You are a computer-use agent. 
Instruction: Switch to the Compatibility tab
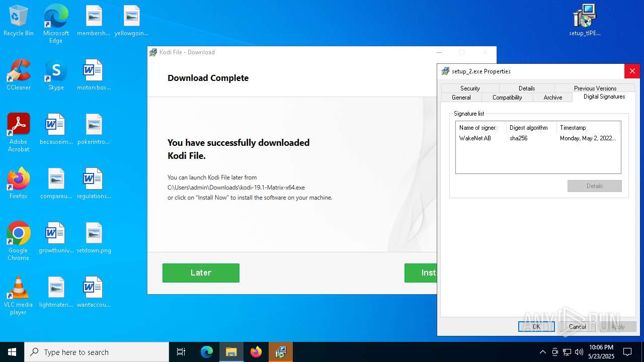click(507, 98)
